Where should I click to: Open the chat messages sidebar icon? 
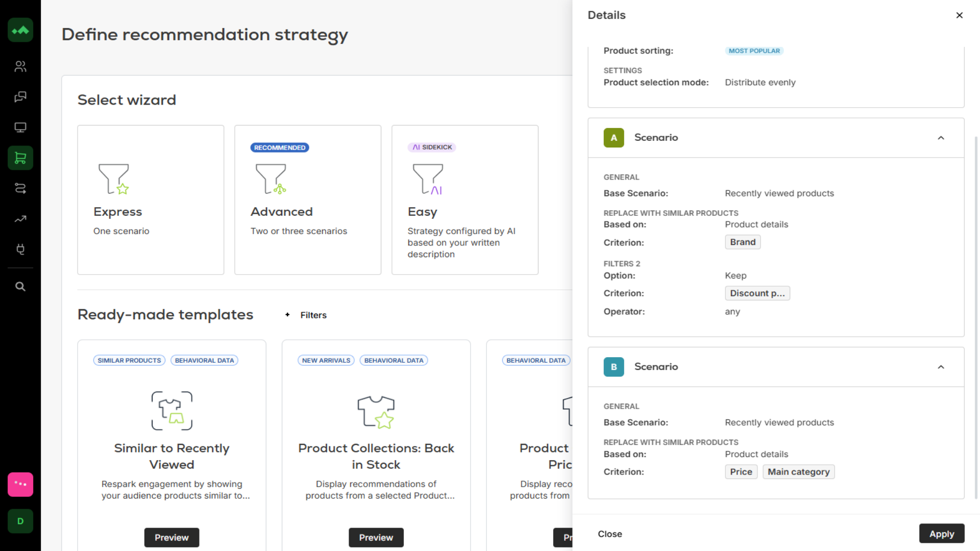(x=20, y=97)
